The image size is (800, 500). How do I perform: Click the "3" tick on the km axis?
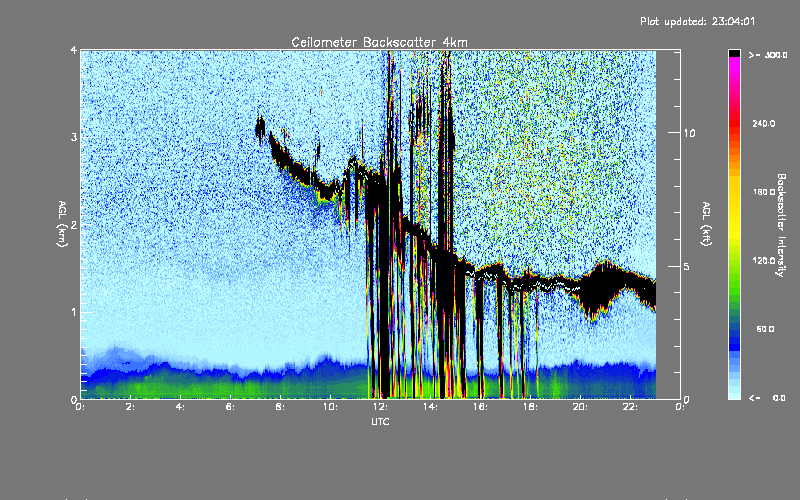74,137
